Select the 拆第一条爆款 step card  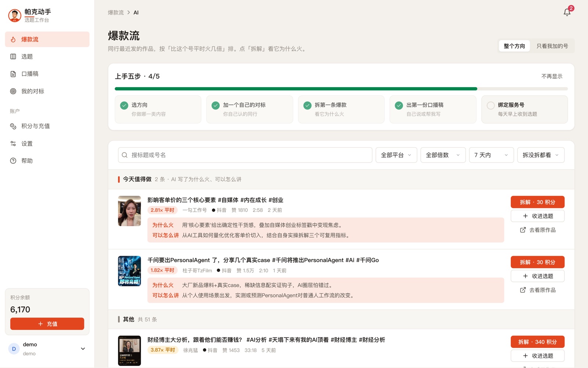click(x=341, y=109)
